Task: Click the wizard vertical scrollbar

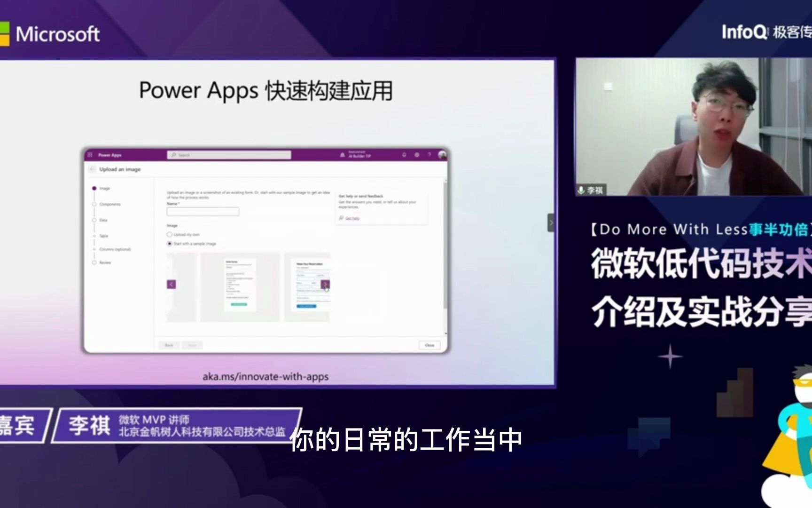Action: point(445,245)
